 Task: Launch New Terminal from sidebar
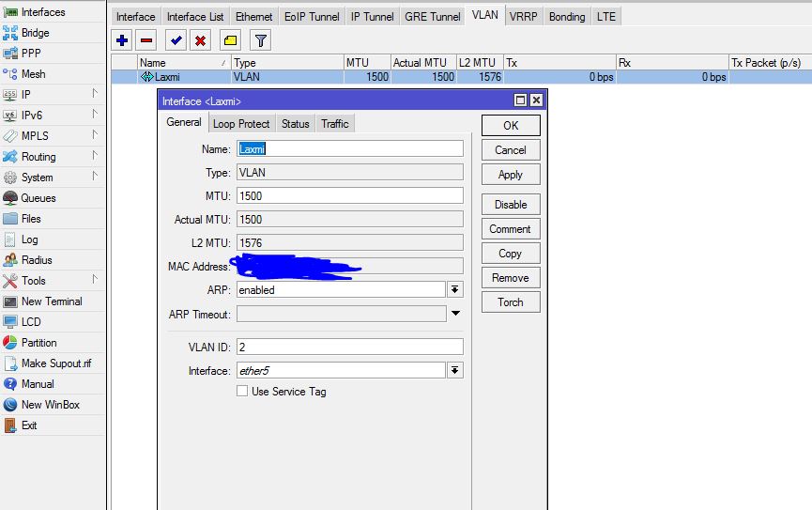(x=52, y=301)
